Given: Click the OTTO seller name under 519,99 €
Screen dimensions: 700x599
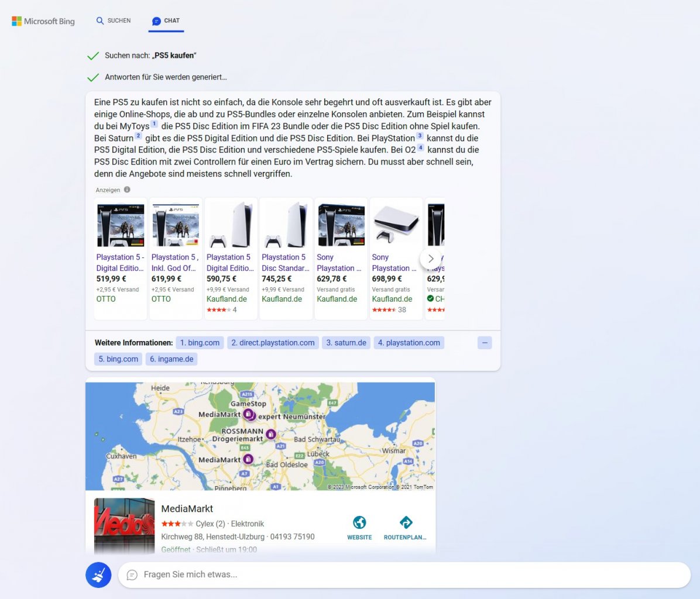Looking at the screenshot, I should tap(106, 299).
